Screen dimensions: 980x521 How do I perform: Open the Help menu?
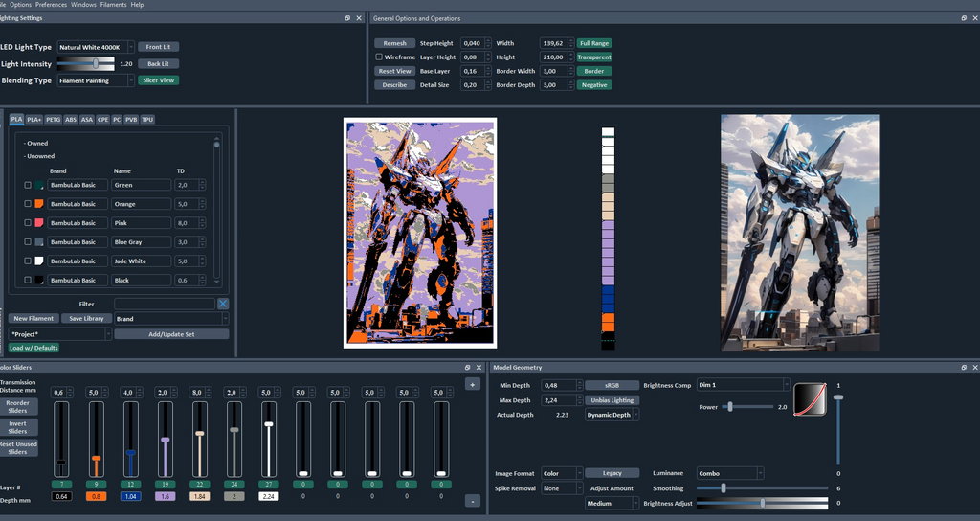(x=137, y=5)
